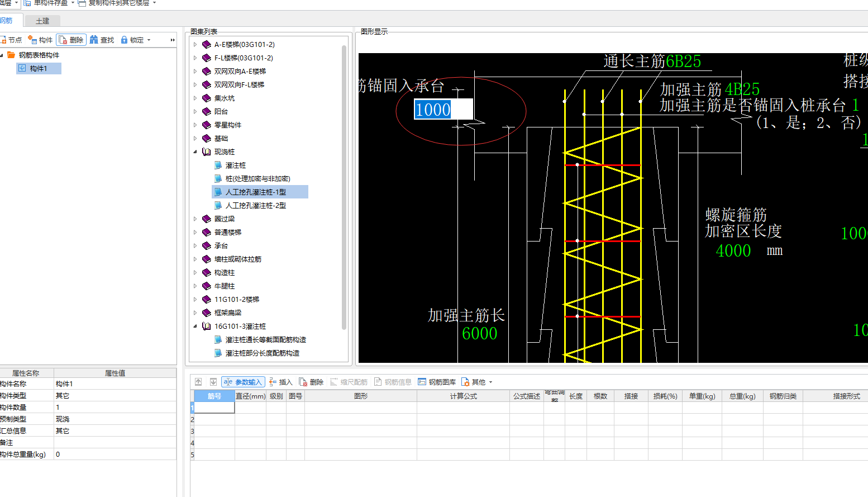Image resolution: width=868 pixels, height=497 pixels.
Task: Click the 构件 add-component icon
Action: click(x=32, y=40)
